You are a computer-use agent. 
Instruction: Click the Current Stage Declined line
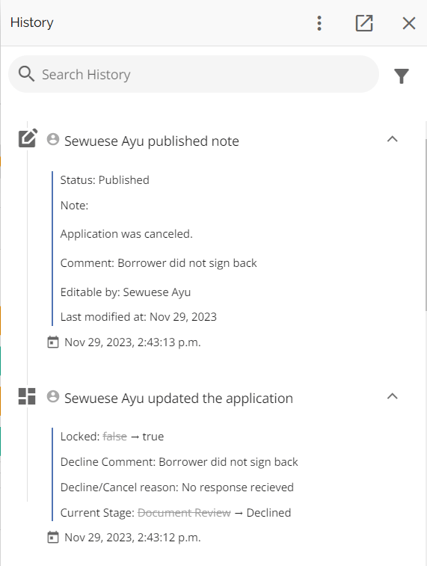point(175,513)
